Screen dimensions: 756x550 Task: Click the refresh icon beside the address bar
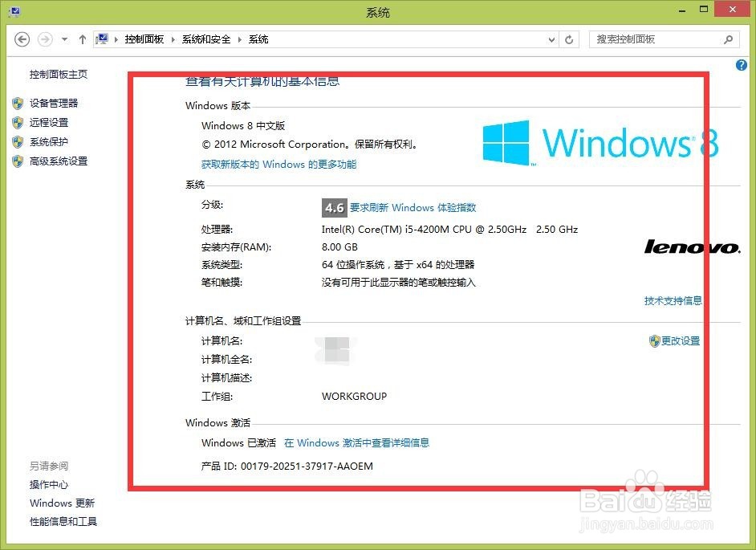(x=569, y=39)
